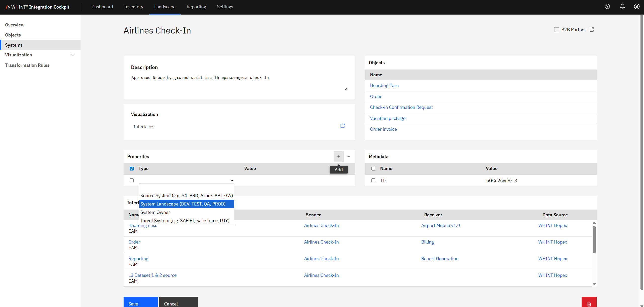Image resolution: width=644 pixels, height=307 pixels.
Task: Click the Properties Value column header
Action: [250, 168]
